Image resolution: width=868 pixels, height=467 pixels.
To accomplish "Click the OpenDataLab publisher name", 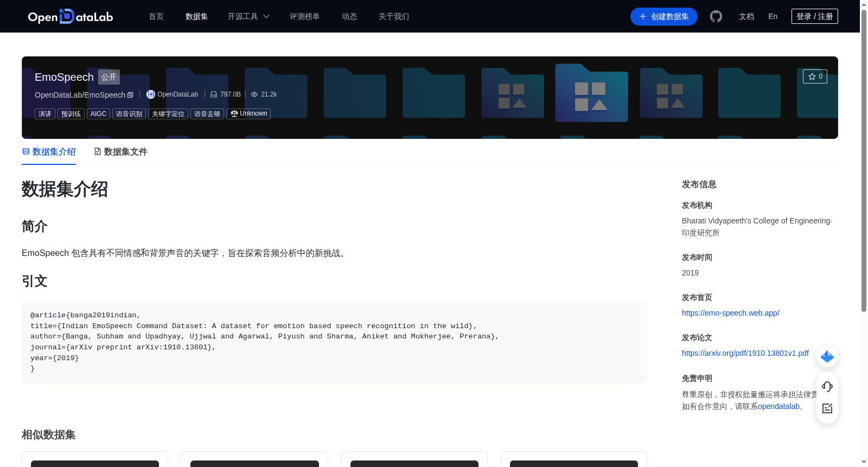I will [x=178, y=94].
